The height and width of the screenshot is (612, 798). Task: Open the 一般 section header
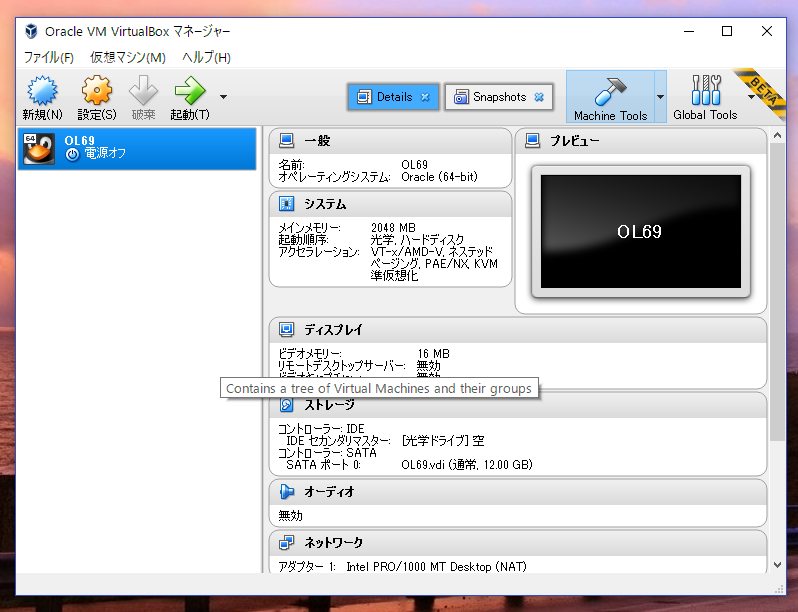pos(390,141)
